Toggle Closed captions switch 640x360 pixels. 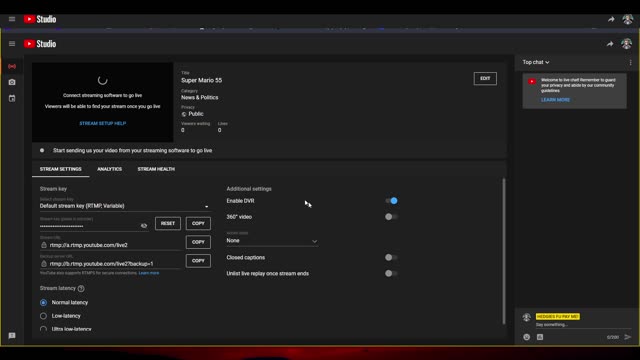391,258
